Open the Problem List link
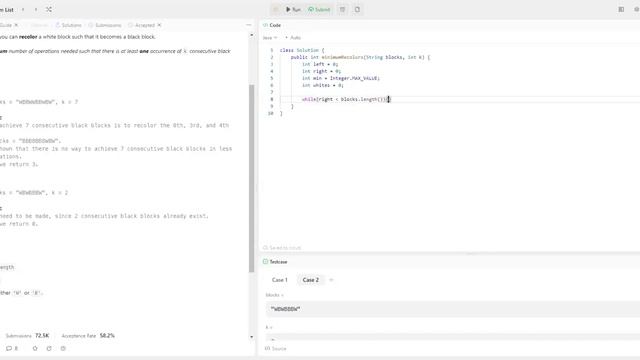 7,9
